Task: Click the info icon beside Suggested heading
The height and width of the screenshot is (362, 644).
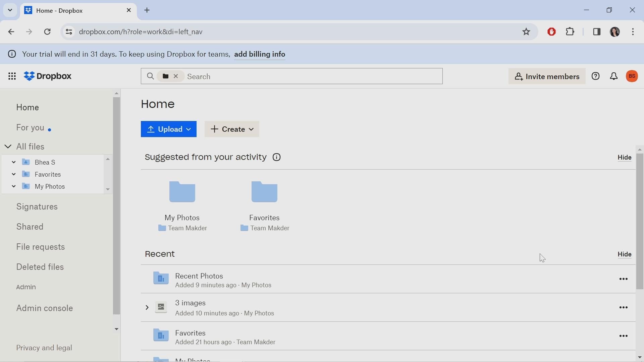Action: (x=277, y=158)
